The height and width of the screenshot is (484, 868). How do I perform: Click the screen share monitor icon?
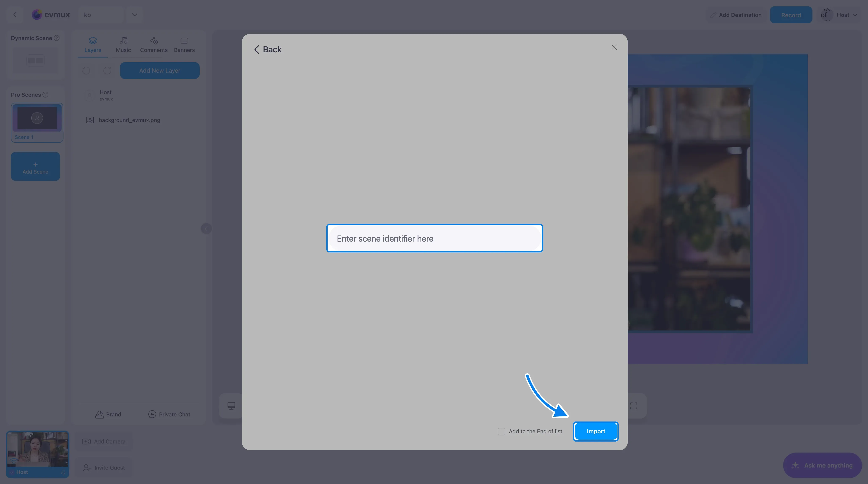[231, 406]
